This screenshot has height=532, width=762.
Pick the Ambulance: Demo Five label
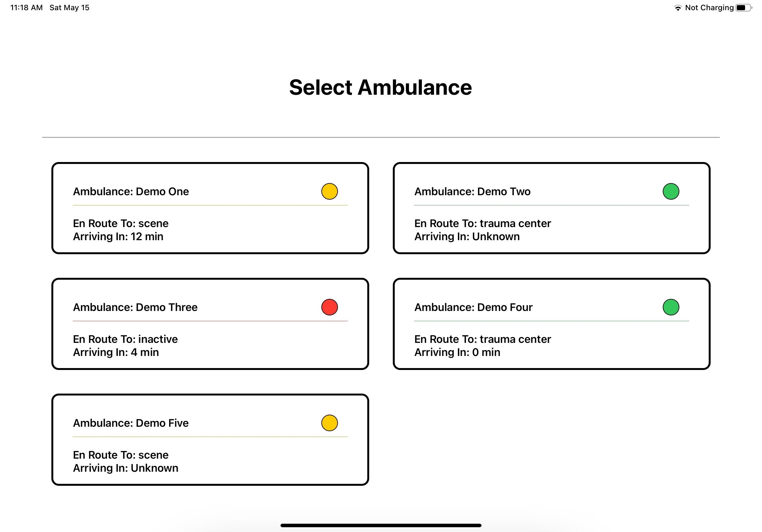(x=131, y=423)
